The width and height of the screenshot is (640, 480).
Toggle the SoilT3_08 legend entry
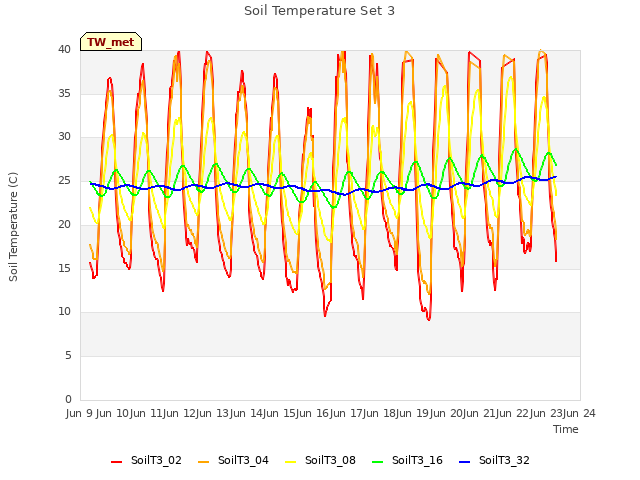(x=320, y=461)
